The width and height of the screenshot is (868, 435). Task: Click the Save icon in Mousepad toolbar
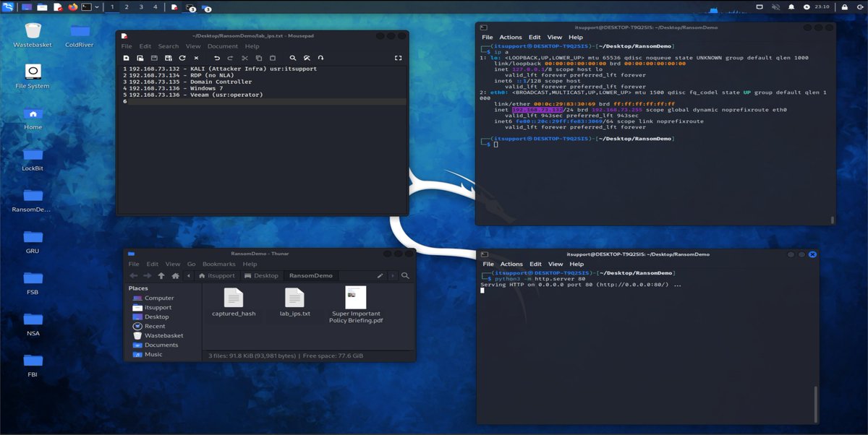[x=154, y=58]
